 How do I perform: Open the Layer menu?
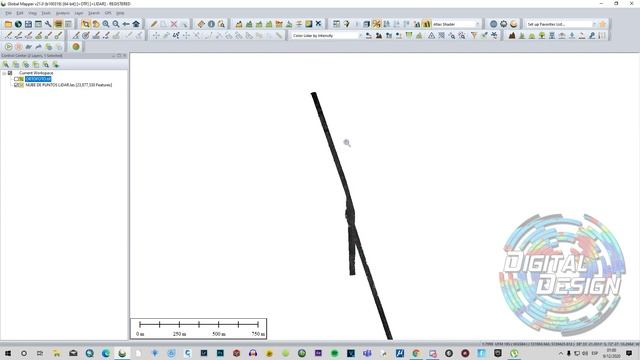point(79,13)
